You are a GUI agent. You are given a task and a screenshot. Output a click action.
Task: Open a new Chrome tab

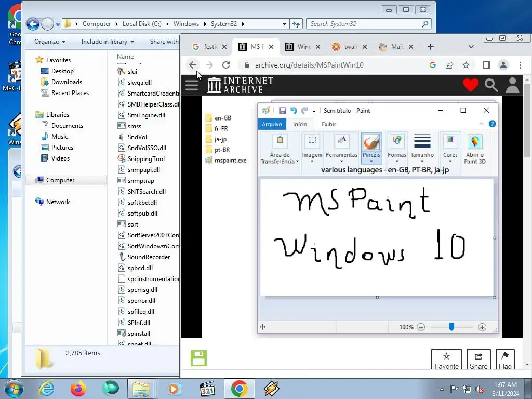tap(431, 47)
